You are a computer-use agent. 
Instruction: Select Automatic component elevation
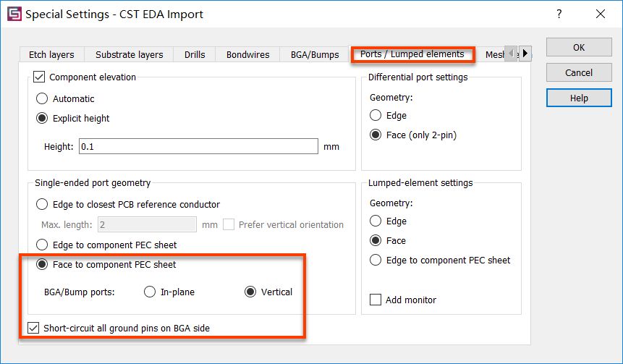pyautogui.click(x=42, y=98)
